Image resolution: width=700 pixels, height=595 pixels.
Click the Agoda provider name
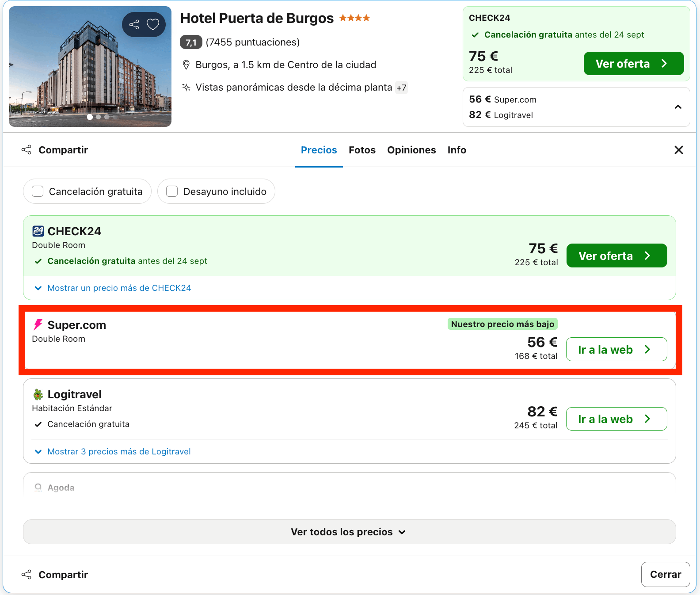[x=61, y=488]
